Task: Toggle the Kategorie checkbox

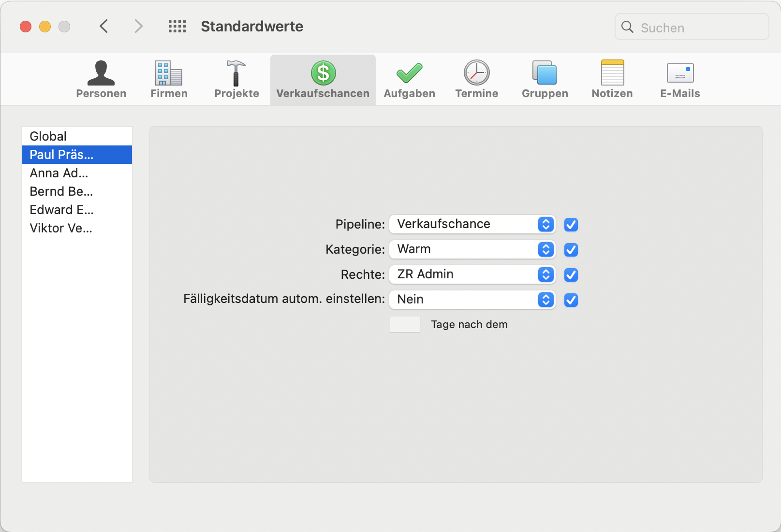Action: [571, 250]
